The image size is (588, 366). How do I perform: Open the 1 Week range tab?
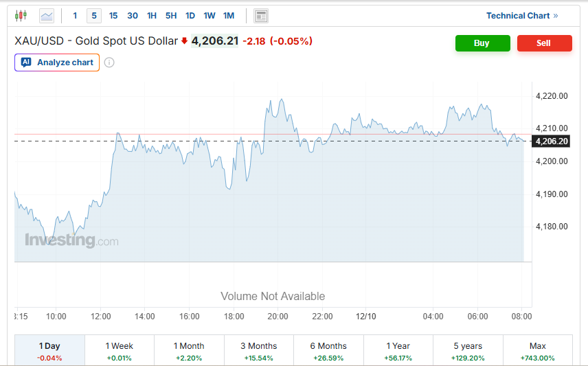click(x=120, y=351)
